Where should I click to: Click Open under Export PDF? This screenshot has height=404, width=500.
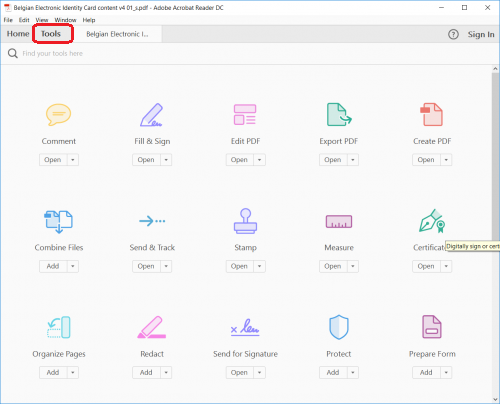point(333,160)
